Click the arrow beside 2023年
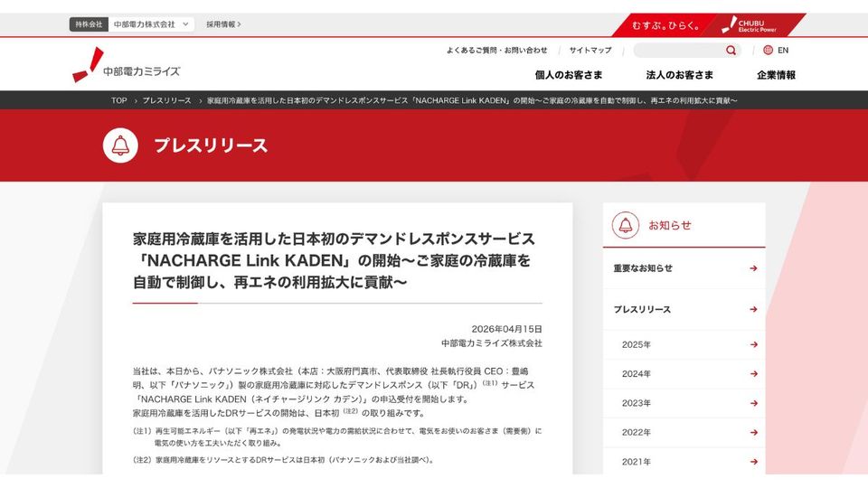 pyautogui.click(x=753, y=403)
